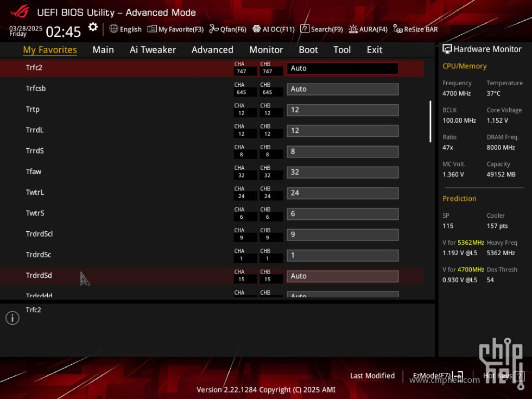The width and height of the screenshot is (532, 399).
Task: Open the Ai Tweaker tab
Action: point(153,50)
